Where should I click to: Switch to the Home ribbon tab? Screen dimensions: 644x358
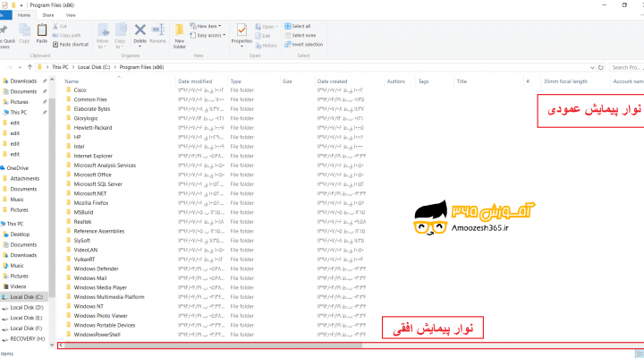[24, 15]
